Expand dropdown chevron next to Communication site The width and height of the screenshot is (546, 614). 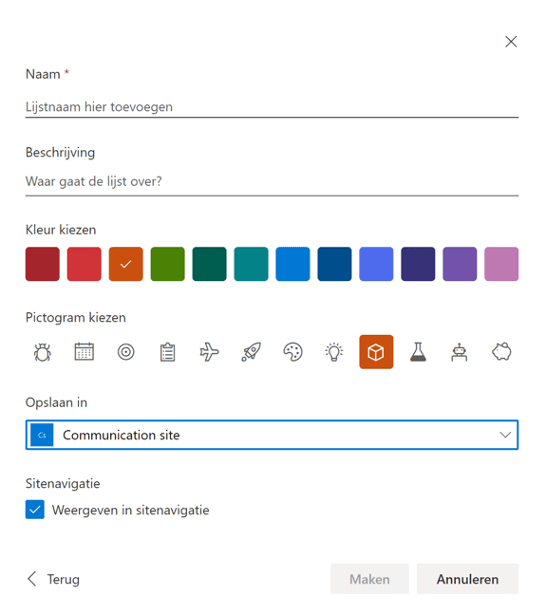(x=505, y=435)
